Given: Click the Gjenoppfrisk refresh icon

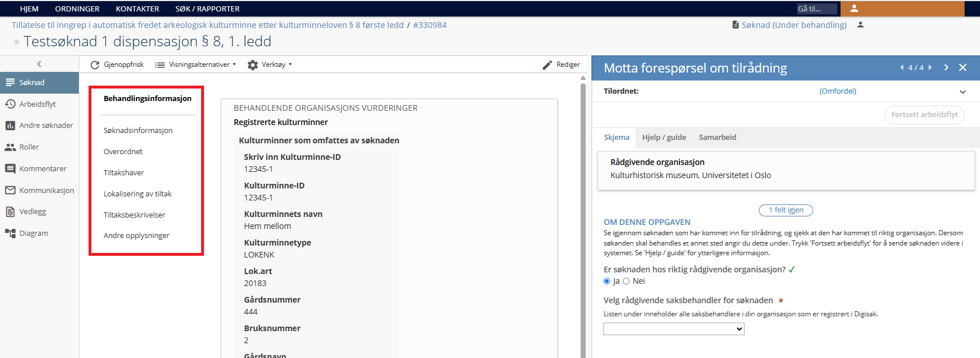Looking at the screenshot, I should point(95,65).
